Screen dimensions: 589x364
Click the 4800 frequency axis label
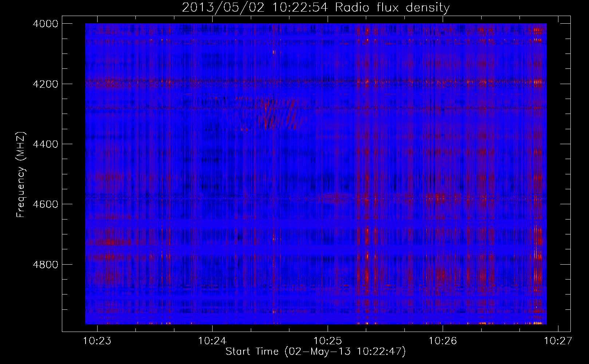tap(46, 265)
